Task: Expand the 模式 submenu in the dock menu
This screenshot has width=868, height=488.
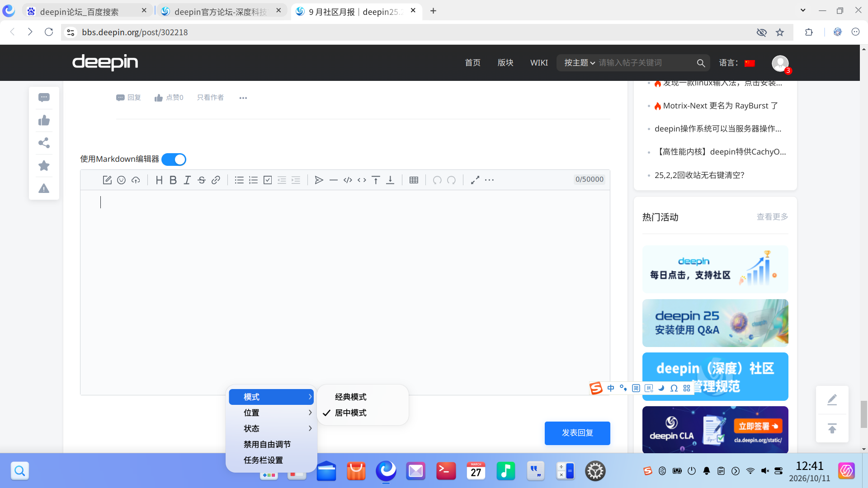Action: coord(271,397)
